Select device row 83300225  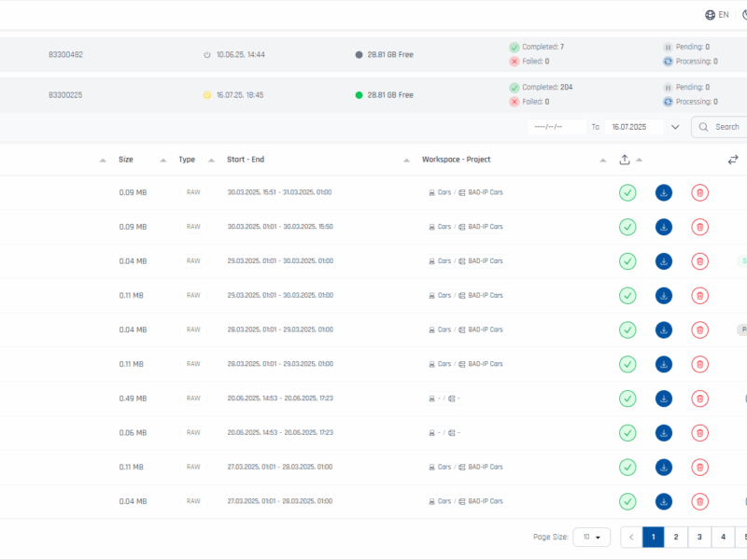(x=65, y=94)
